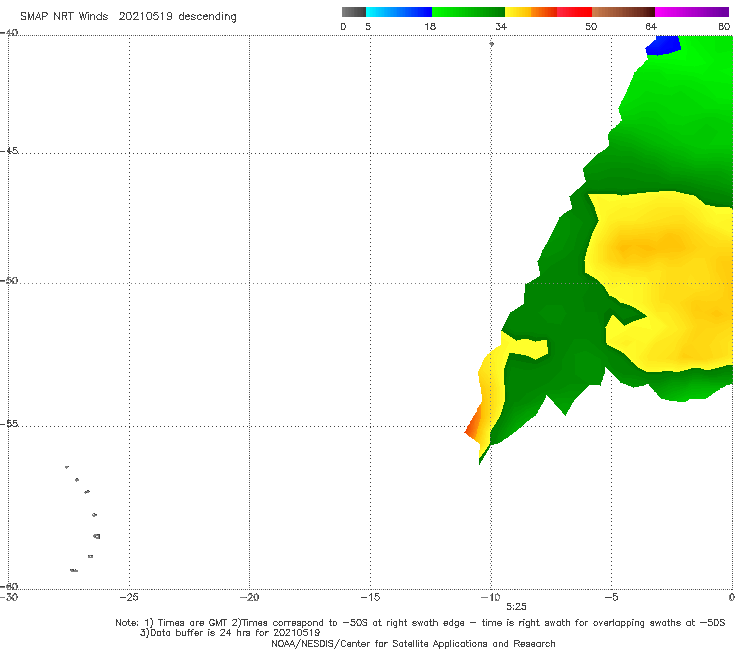The height and width of the screenshot is (650, 740).
Task: Click the latitude axis label -55
Action: [x=9, y=424]
